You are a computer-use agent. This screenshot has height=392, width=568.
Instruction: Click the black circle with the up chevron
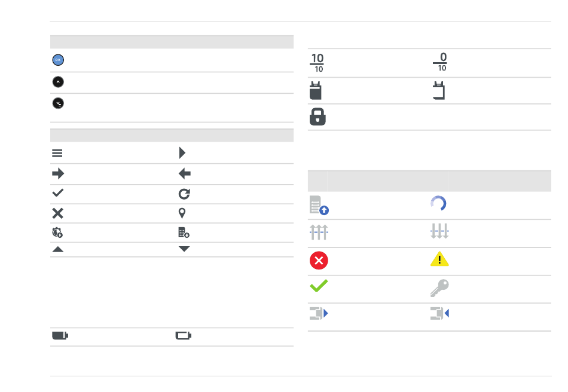point(58,82)
